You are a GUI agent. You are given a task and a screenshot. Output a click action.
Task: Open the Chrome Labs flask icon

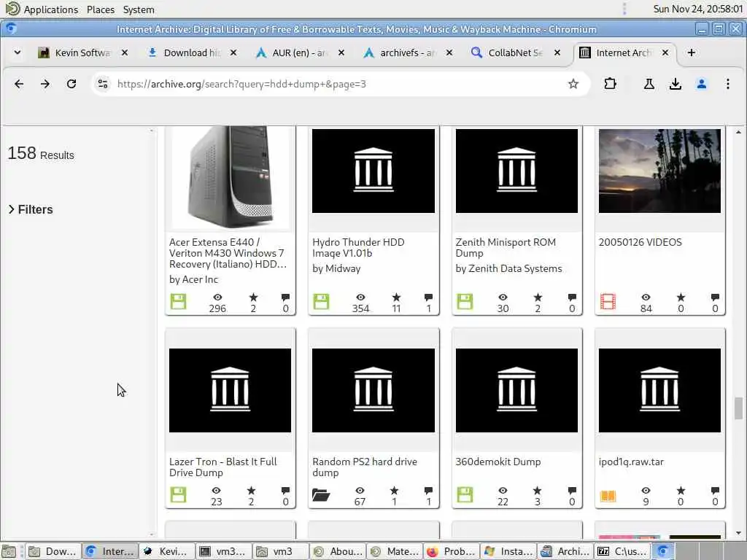pos(649,85)
